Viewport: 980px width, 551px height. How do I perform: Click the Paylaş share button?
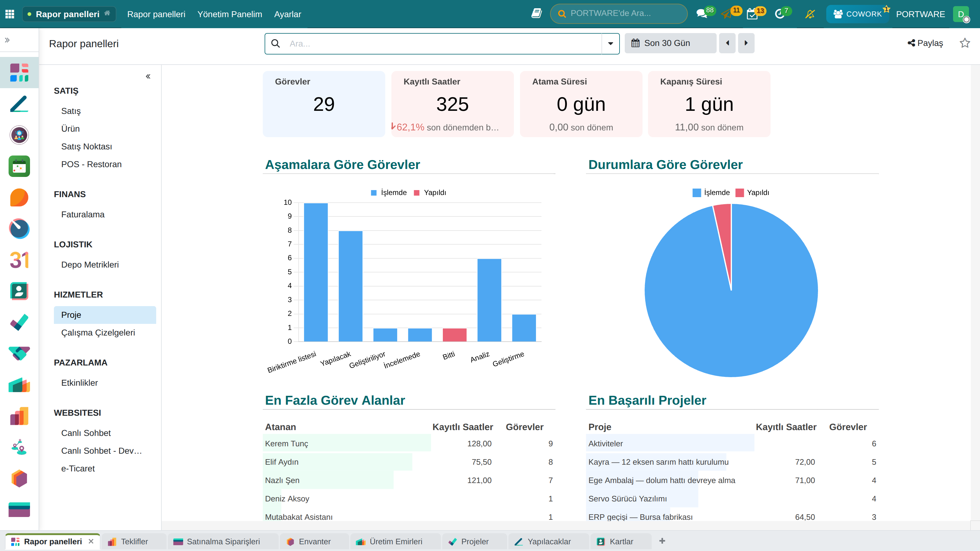(x=925, y=43)
